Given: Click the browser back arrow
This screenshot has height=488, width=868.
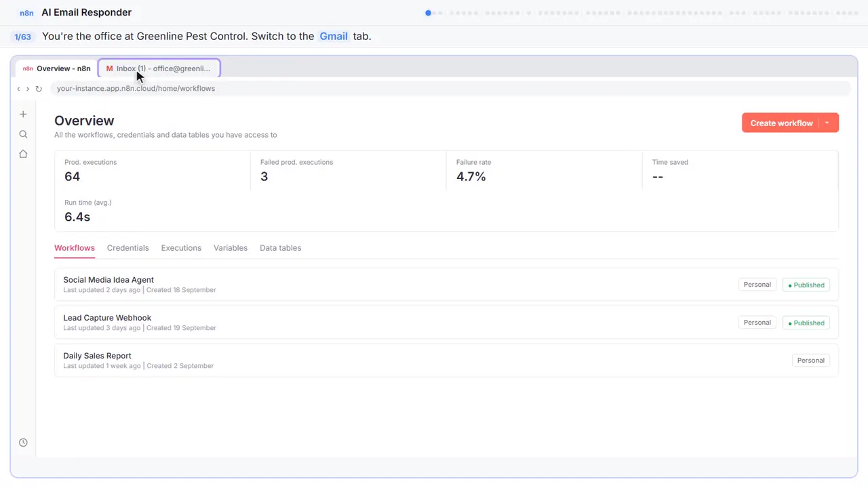Looking at the screenshot, I should (18, 89).
